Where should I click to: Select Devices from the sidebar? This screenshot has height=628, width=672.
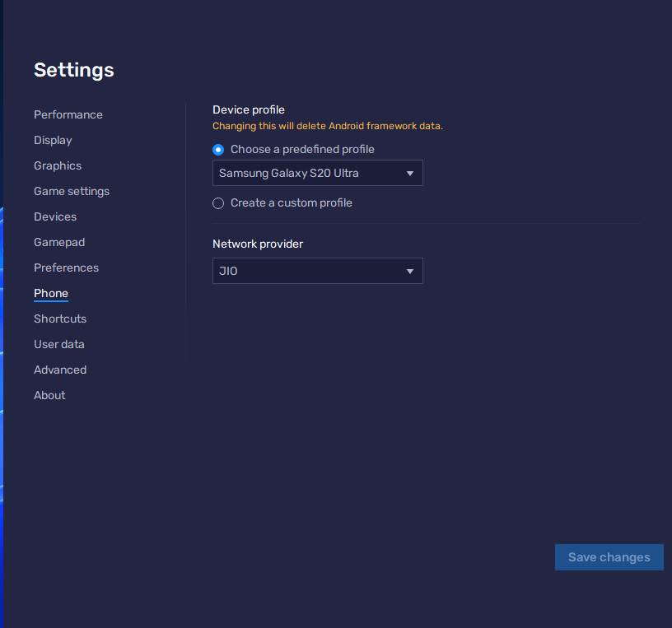55,216
